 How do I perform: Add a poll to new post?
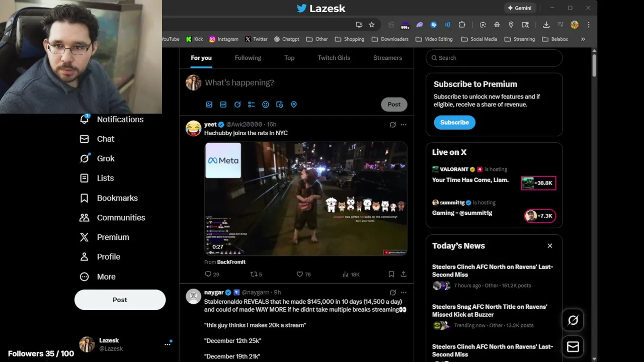point(252,105)
